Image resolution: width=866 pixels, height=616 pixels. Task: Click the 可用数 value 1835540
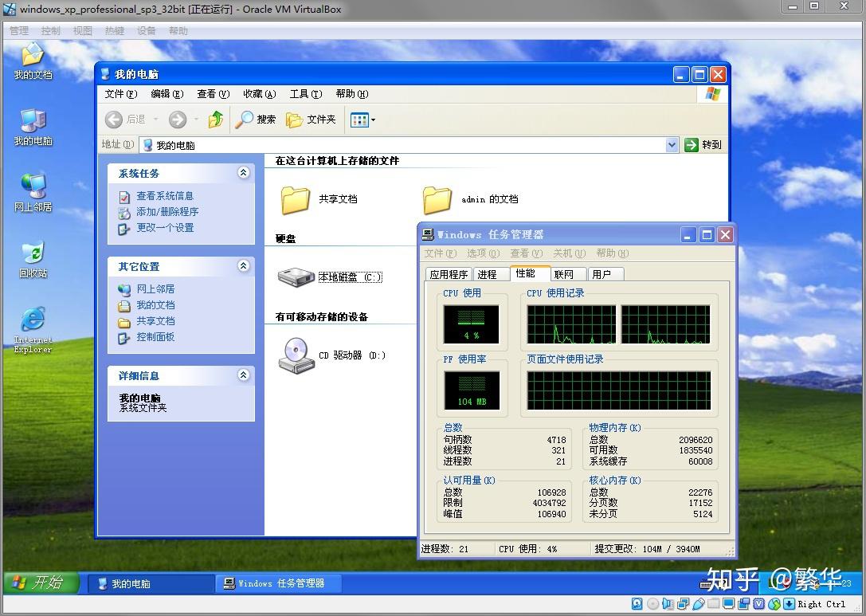[696, 450]
